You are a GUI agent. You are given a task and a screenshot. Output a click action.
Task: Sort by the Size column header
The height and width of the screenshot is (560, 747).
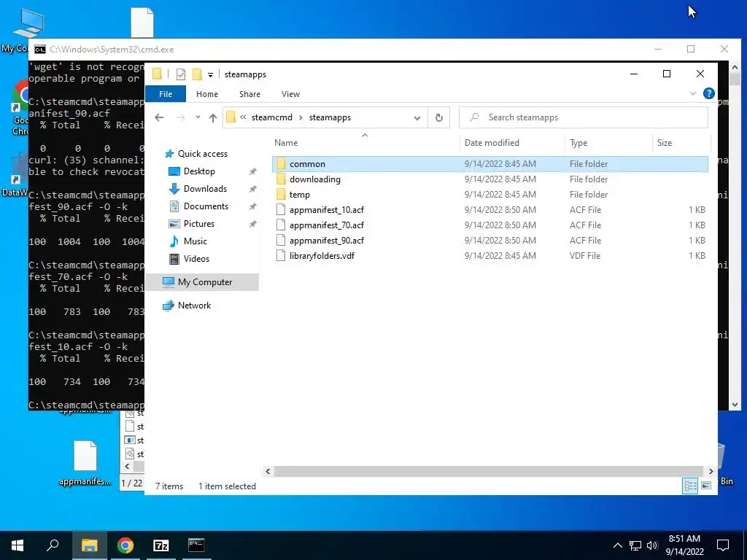click(x=665, y=142)
